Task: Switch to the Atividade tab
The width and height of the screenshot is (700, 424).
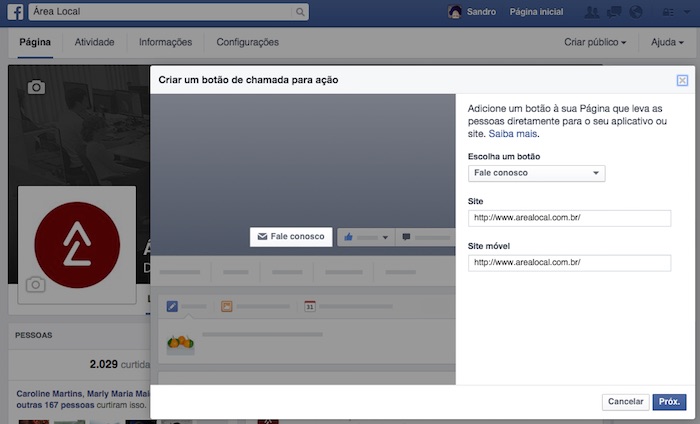Action: (94, 43)
